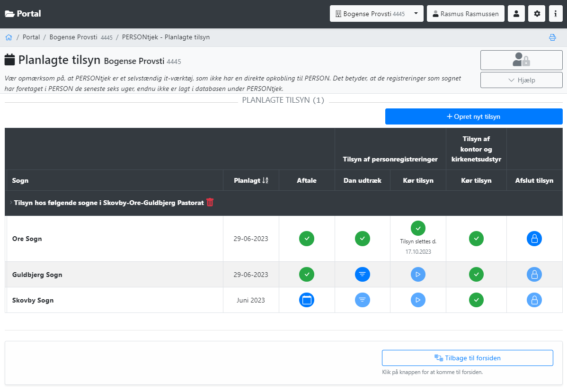Open the settings gear icon
This screenshot has height=392, width=567.
click(537, 14)
